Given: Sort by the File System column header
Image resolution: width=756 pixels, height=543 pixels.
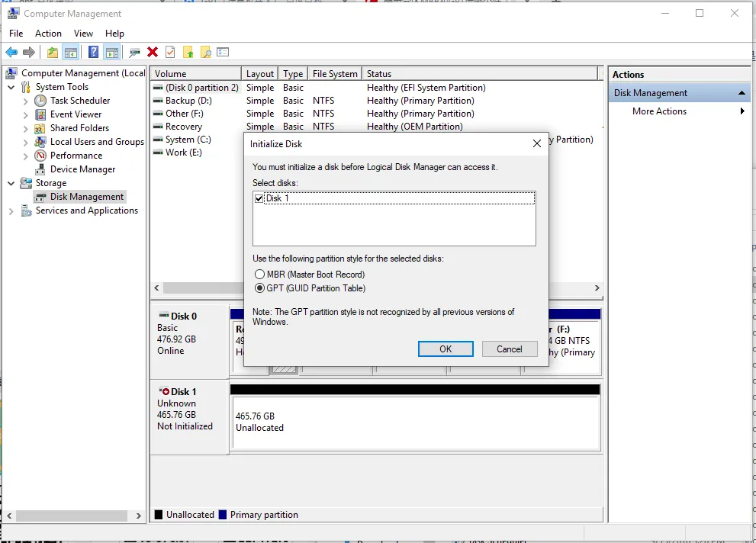Looking at the screenshot, I should point(335,74).
